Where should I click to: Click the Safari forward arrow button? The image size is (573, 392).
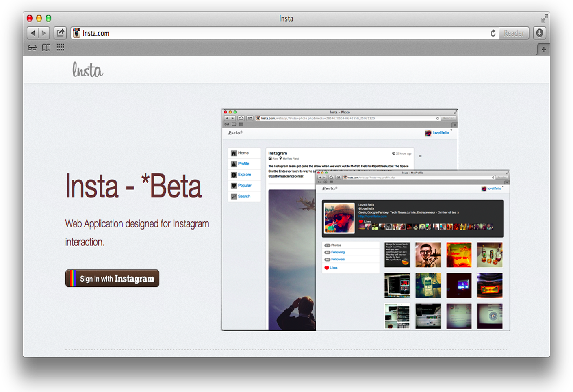click(44, 33)
